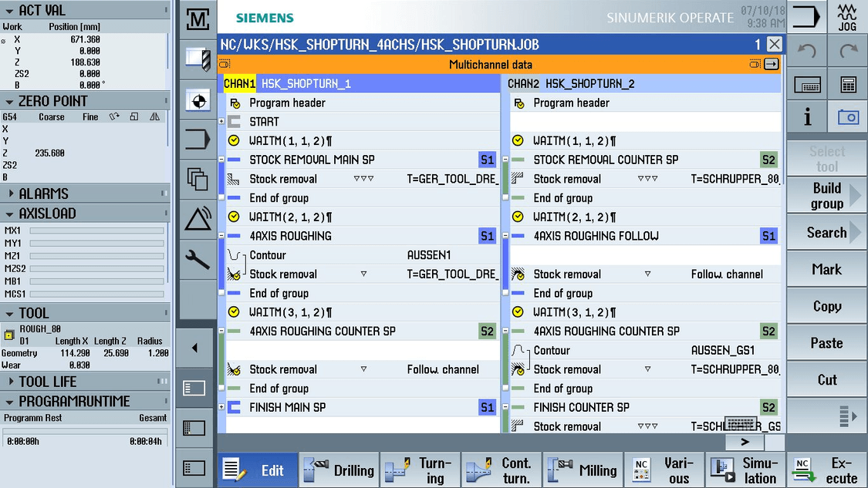
Task: Collapse the AXISLOAD panel
Action: pyautogui.click(x=9, y=214)
